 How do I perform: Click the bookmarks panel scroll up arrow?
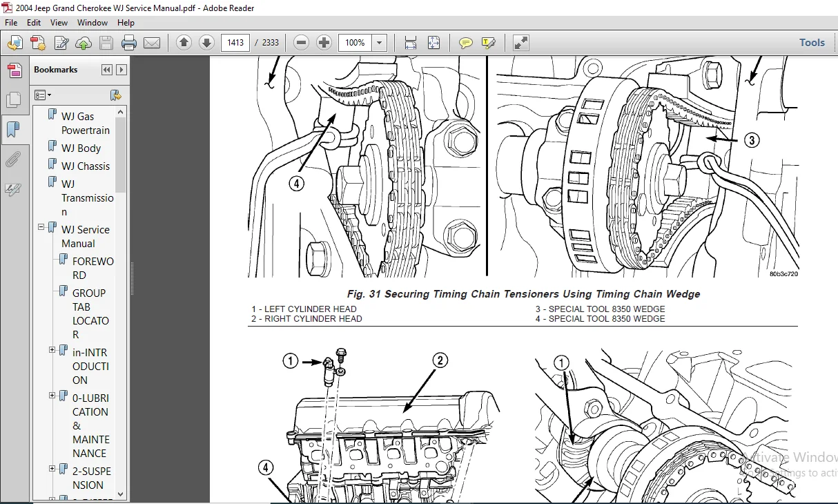(x=121, y=112)
